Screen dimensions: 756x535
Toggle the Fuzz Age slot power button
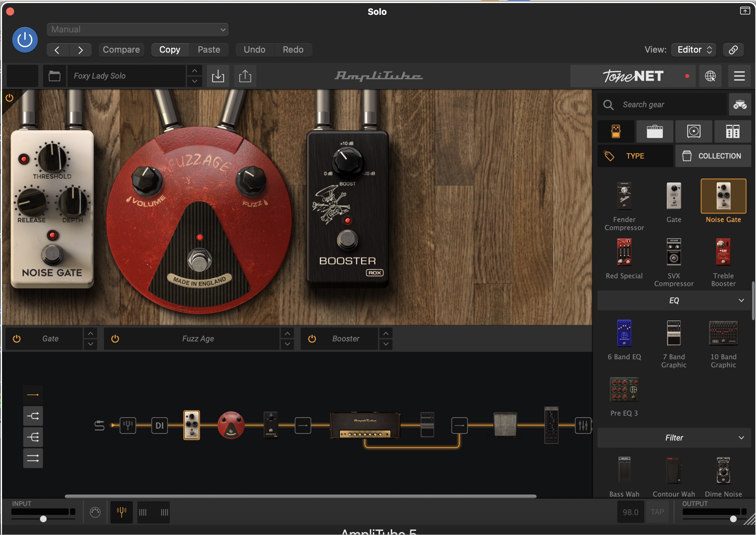pyautogui.click(x=115, y=339)
